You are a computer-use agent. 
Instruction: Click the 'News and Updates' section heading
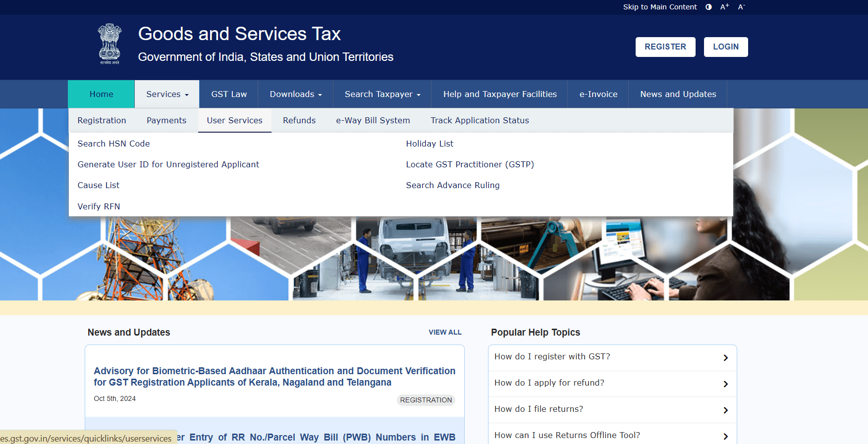129,332
